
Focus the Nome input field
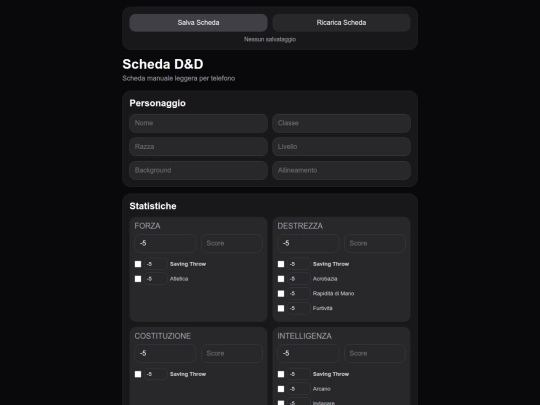[x=198, y=123]
